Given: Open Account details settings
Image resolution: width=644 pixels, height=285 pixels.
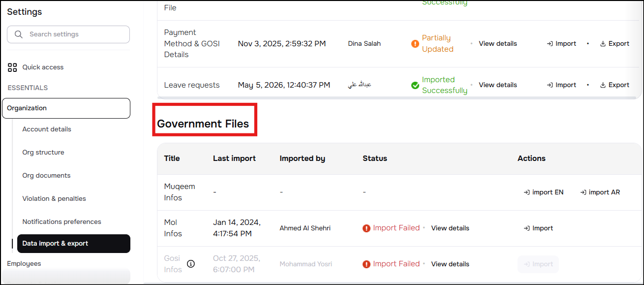Looking at the screenshot, I should (47, 129).
